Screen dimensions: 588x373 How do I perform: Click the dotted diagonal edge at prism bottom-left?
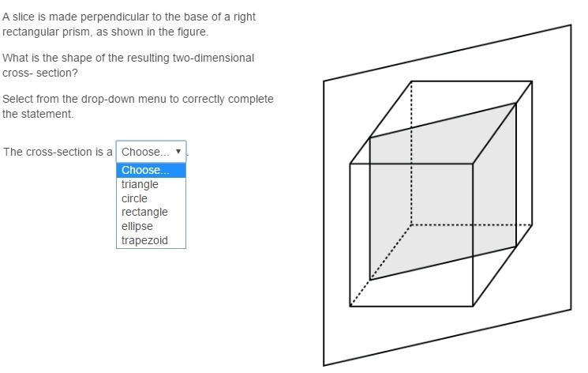(x=380, y=266)
